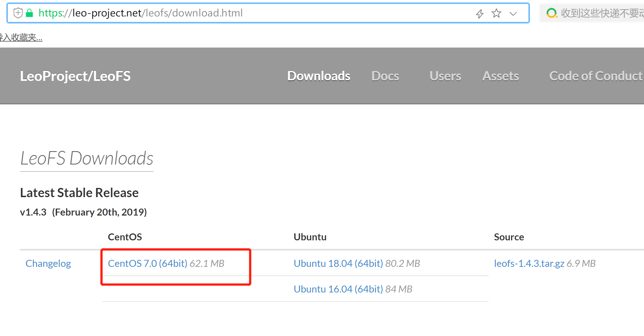Click the circular search icon top right
The width and height of the screenshot is (644, 336).
(x=552, y=12)
